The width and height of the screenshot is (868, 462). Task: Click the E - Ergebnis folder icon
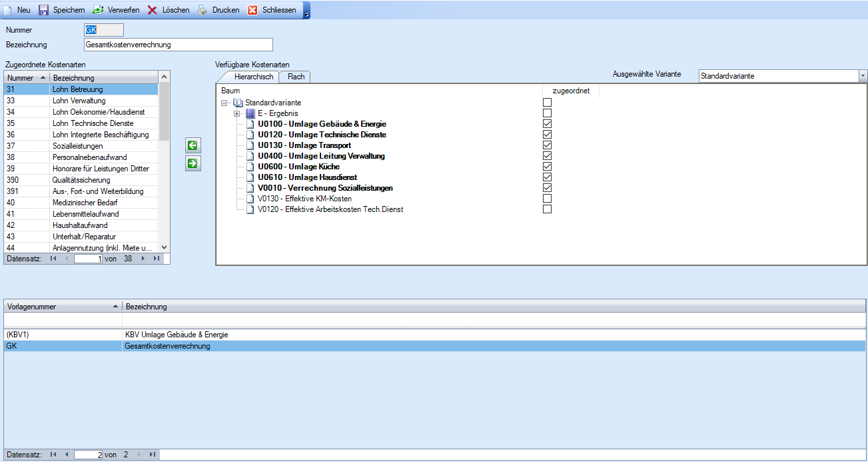point(250,113)
